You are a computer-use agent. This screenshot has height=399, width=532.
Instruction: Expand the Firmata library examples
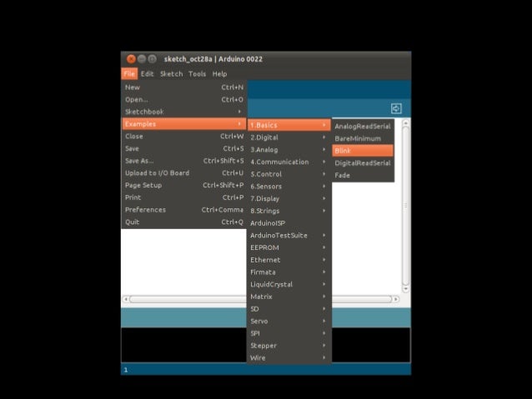289,272
